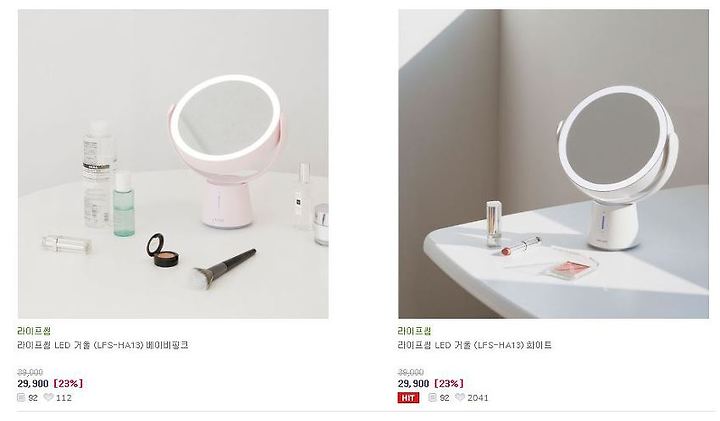720x421 pixels.
Task: Click review count 92 under white mirror
Action: [444, 398]
